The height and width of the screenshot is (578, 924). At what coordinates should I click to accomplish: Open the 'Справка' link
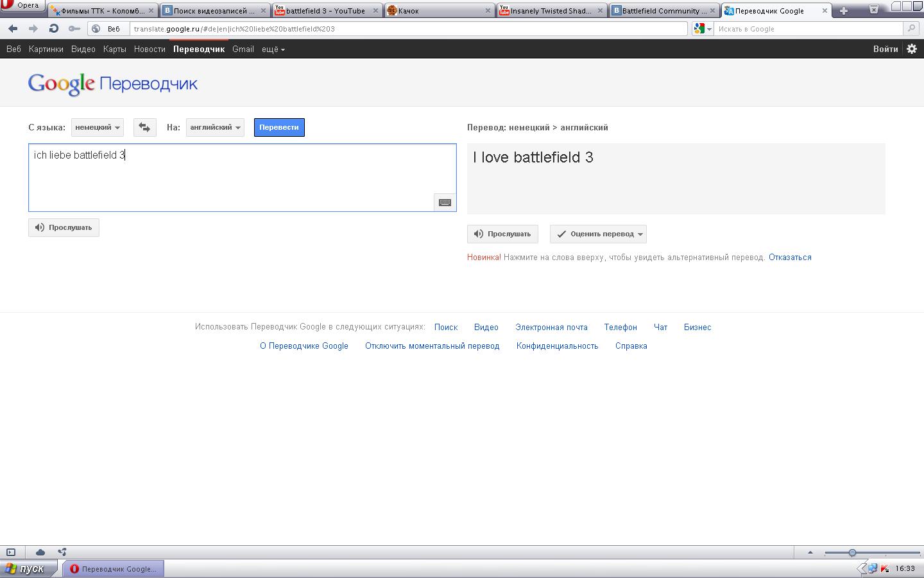click(x=631, y=346)
